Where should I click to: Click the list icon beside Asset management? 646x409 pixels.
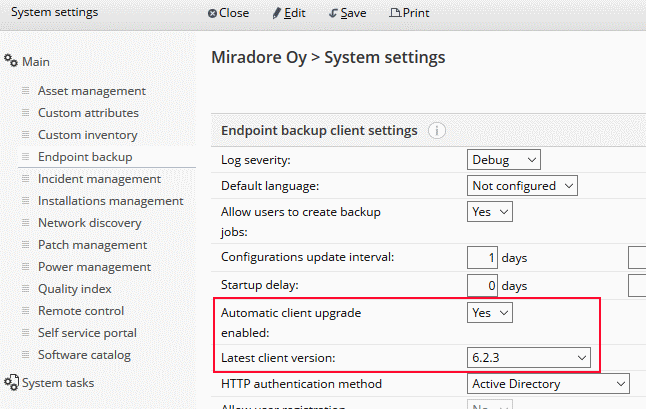[26, 91]
